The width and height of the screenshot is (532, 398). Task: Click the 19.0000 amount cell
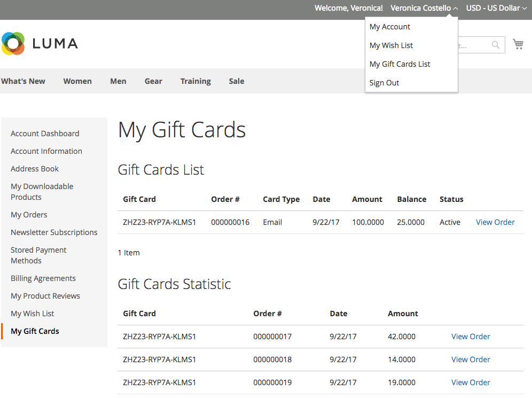pyautogui.click(x=401, y=383)
